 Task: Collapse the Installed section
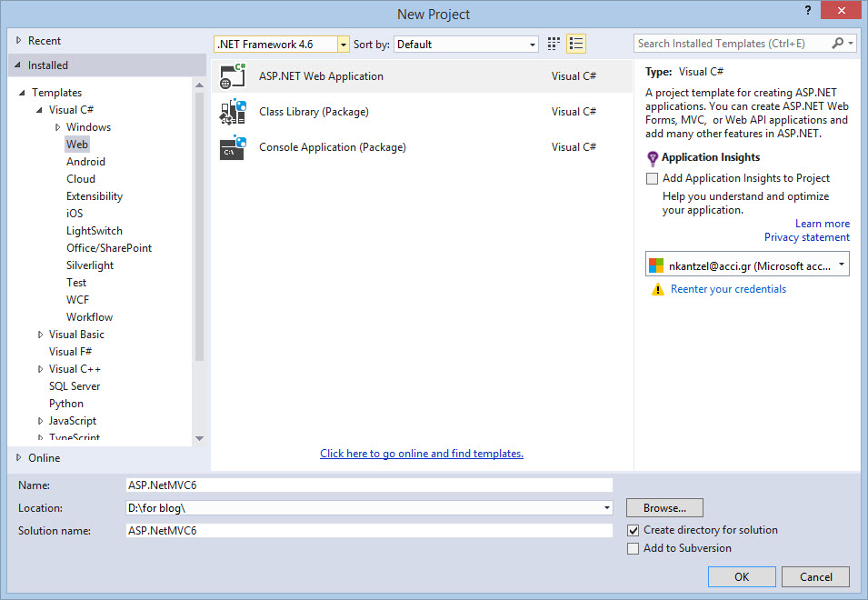tap(18, 65)
